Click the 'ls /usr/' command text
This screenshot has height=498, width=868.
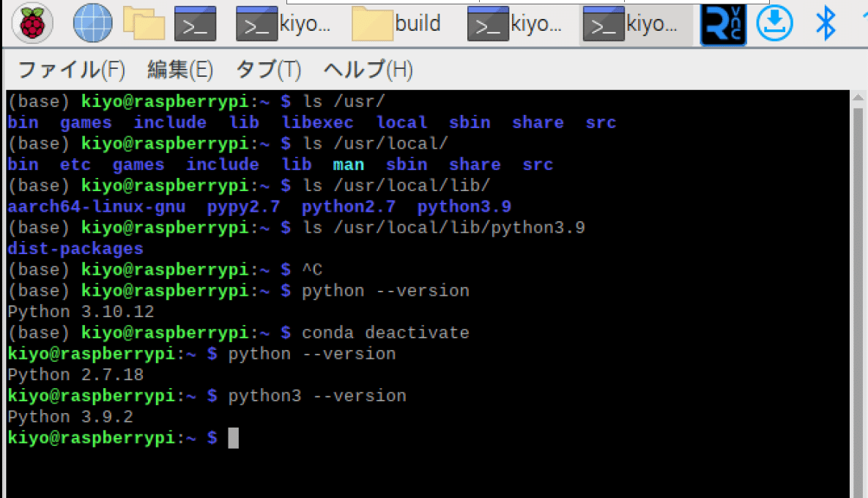[x=344, y=101]
